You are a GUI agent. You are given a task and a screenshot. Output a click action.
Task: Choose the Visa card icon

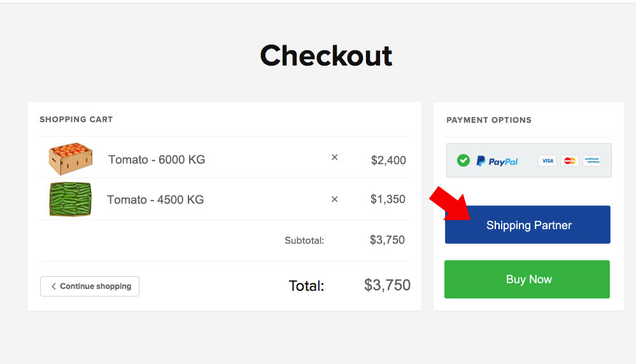point(548,161)
